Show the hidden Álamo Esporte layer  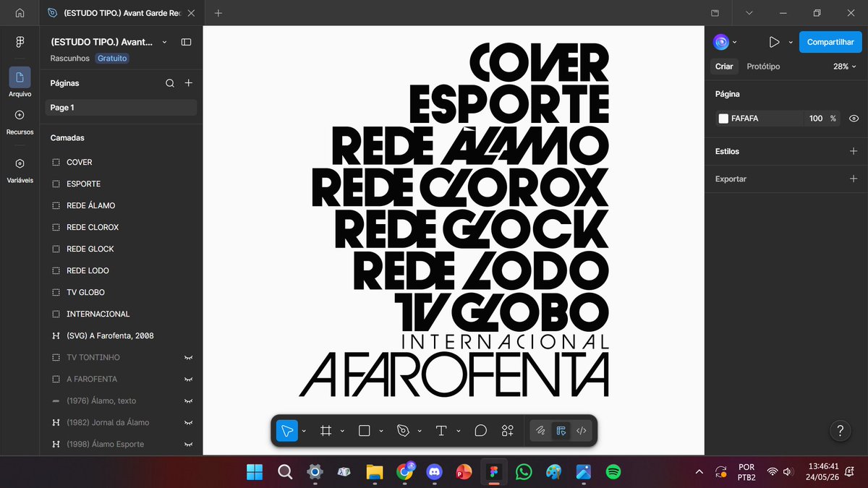click(x=189, y=444)
